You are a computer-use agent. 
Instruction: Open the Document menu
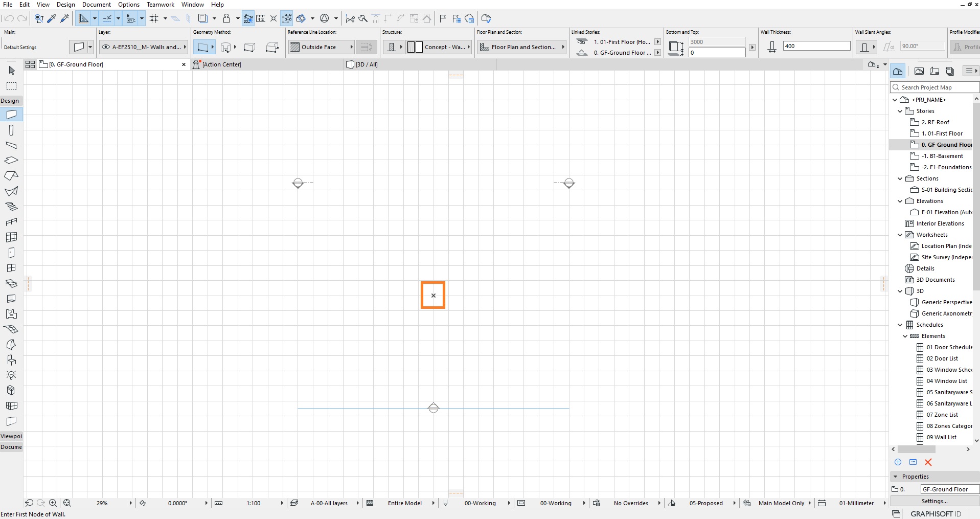pos(96,4)
